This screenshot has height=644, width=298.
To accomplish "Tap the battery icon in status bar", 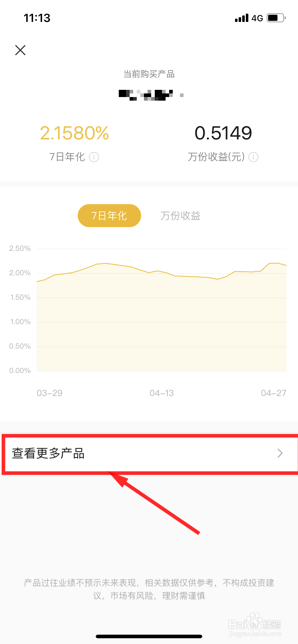I will pos(276,18).
